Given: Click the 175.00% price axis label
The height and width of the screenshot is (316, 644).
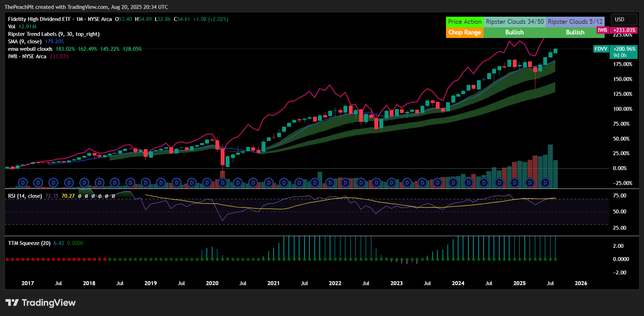Looking at the screenshot, I should (623, 64).
